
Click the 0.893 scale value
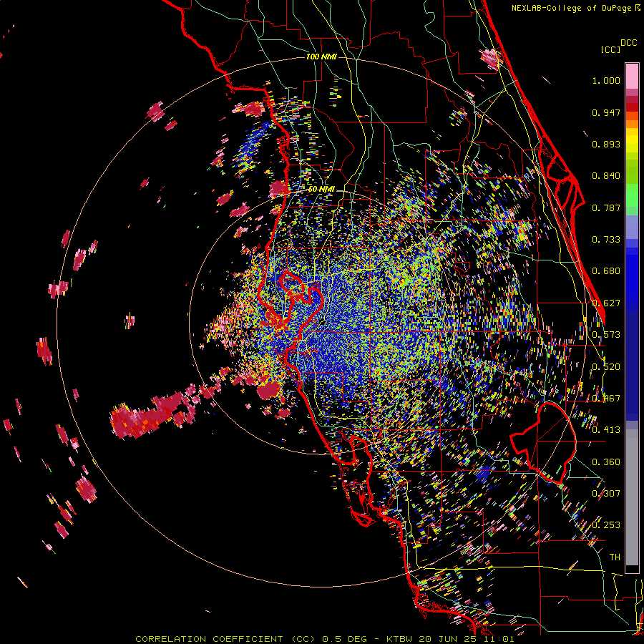pyautogui.click(x=606, y=144)
